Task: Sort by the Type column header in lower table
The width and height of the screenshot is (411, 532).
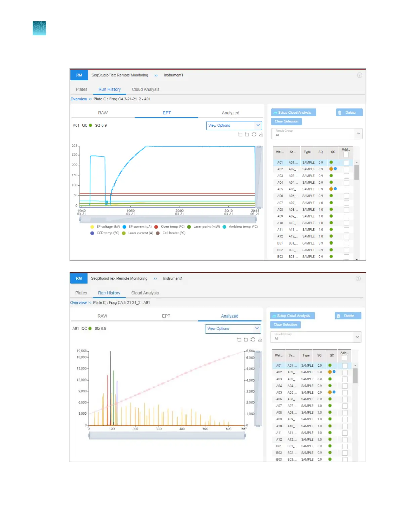Action: [x=306, y=355]
